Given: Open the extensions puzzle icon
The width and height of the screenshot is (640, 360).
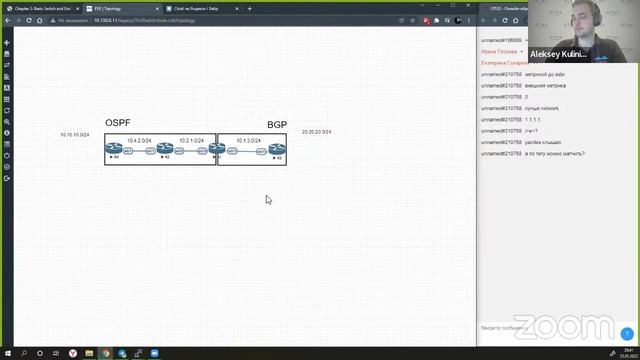Looking at the screenshot, I should tap(436, 20).
